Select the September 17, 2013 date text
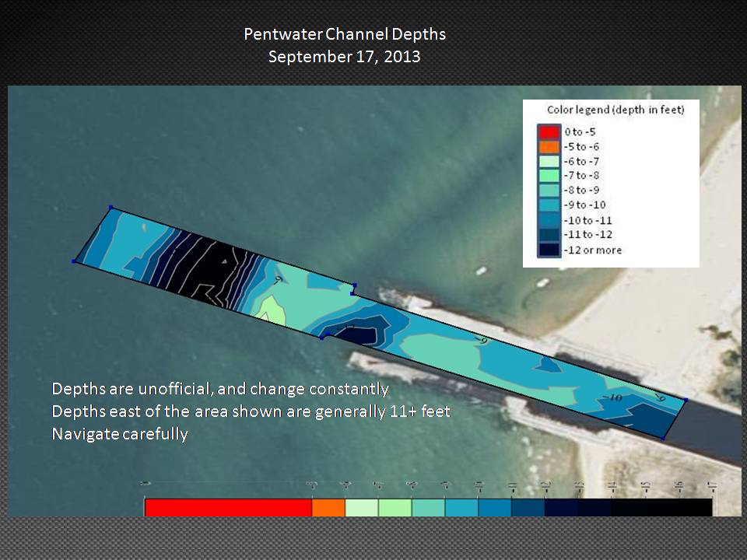 point(345,57)
